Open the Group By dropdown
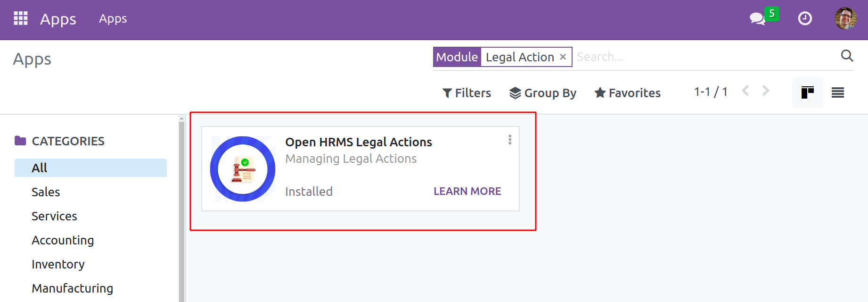The width and height of the screenshot is (868, 302). coord(543,93)
